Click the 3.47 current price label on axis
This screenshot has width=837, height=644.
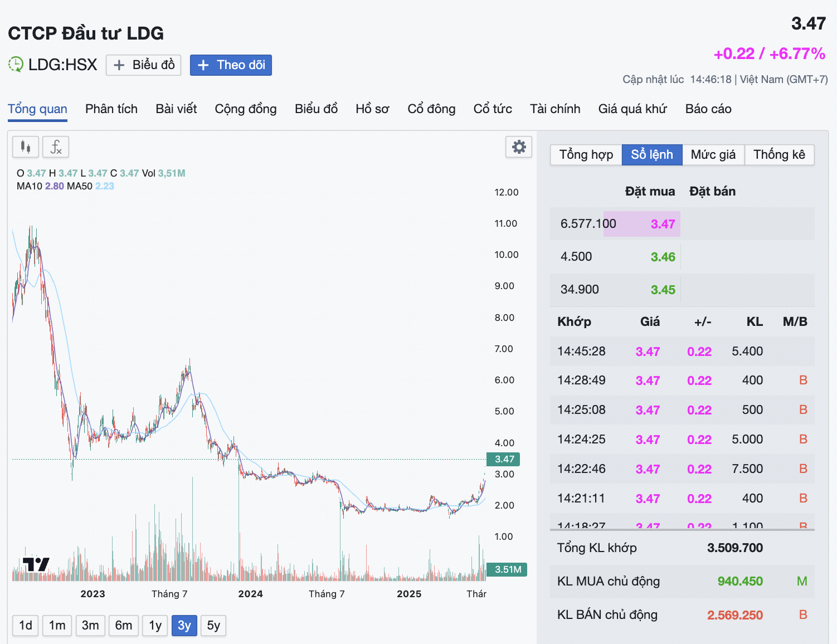tap(504, 459)
